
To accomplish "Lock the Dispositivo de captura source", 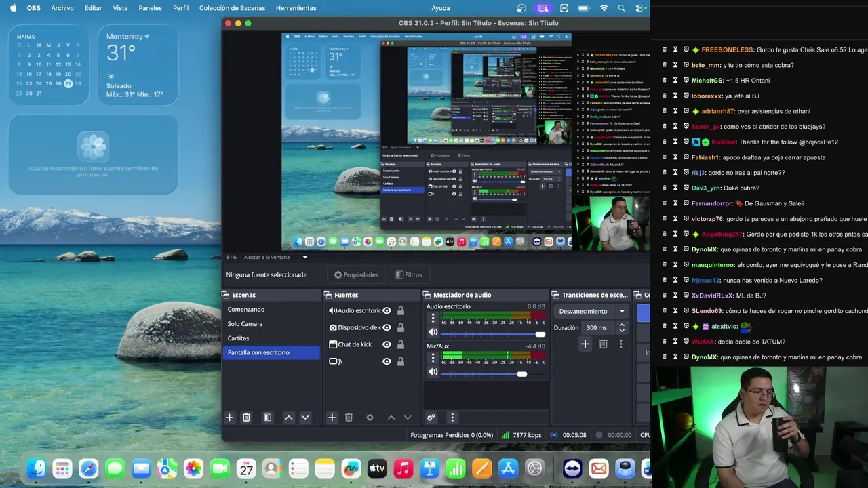I will tap(401, 327).
